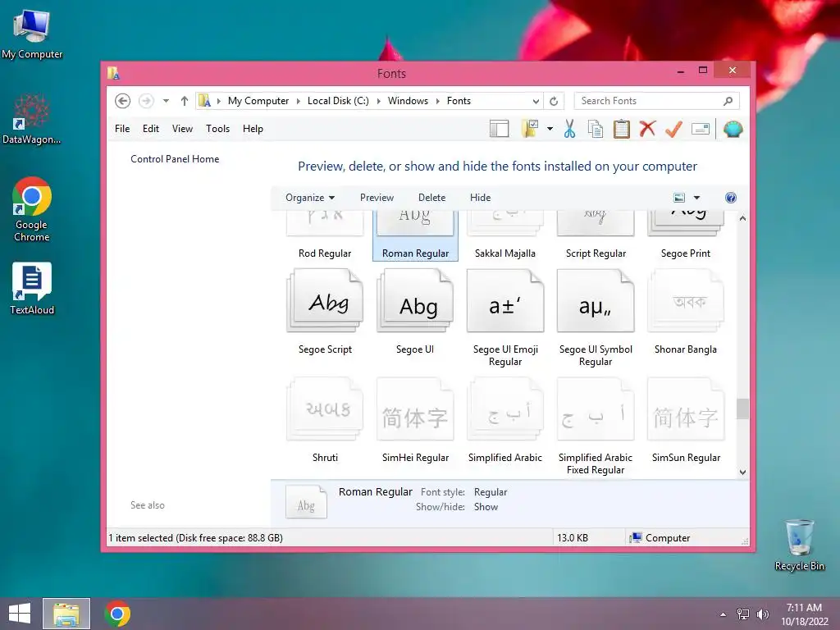840x630 pixels.
Task: Select the Simplified Arabic font icon
Action: point(505,409)
